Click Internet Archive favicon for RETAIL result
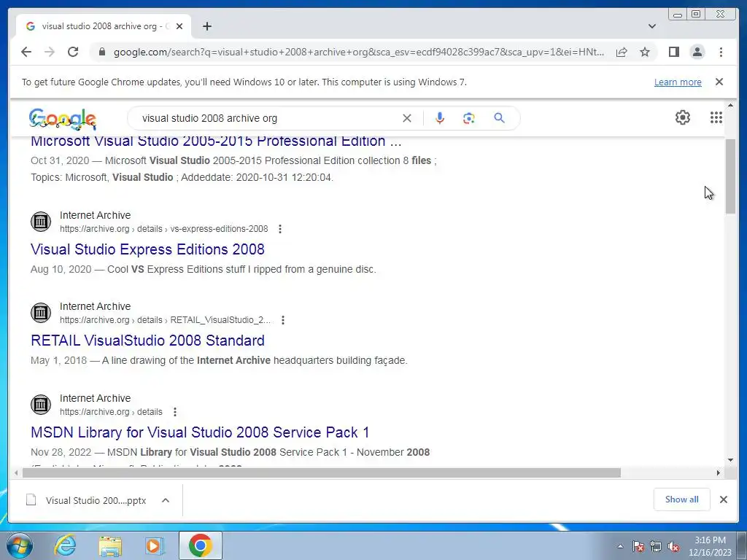This screenshot has height=560, width=747. tap(41, 312)
